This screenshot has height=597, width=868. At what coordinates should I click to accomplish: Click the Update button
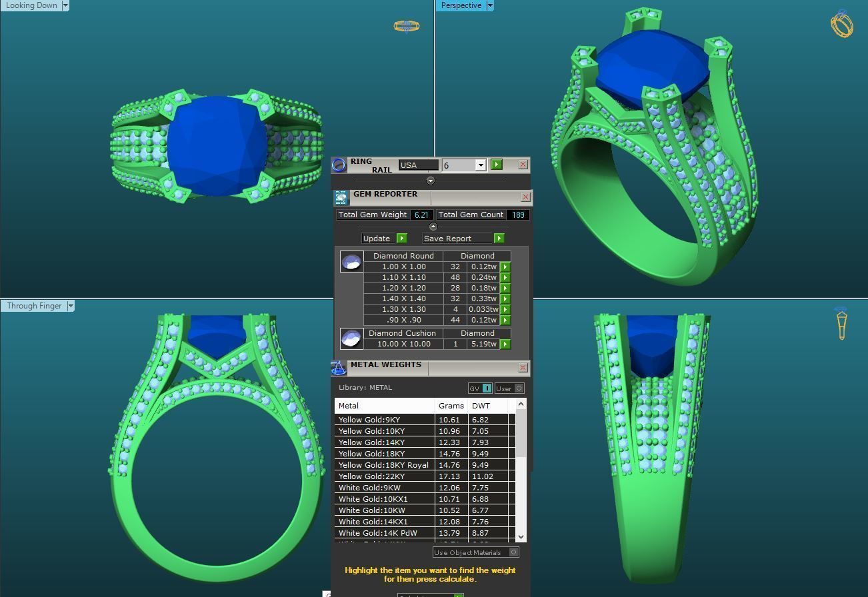tap(384, 239)
